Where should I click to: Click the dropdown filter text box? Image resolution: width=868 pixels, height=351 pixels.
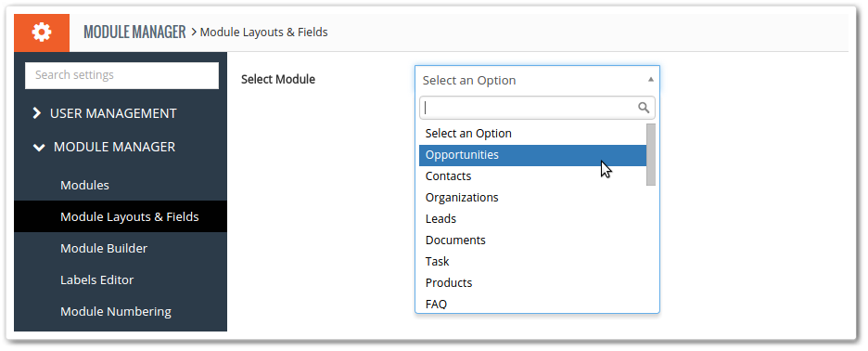click(537, 108)
